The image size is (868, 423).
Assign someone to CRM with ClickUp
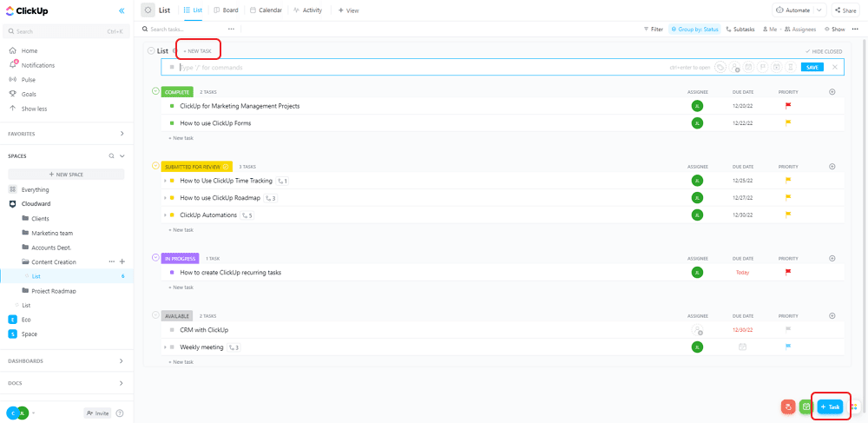coord(697,330)
